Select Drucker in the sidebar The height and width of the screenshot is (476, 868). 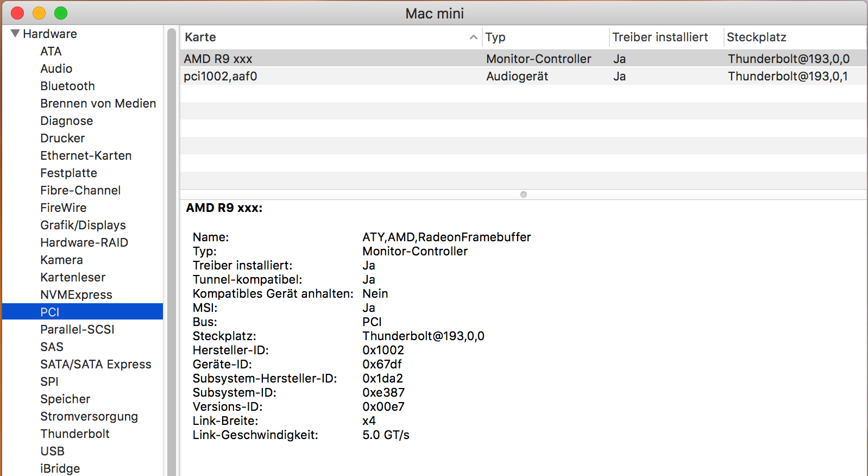pos(62,138)
